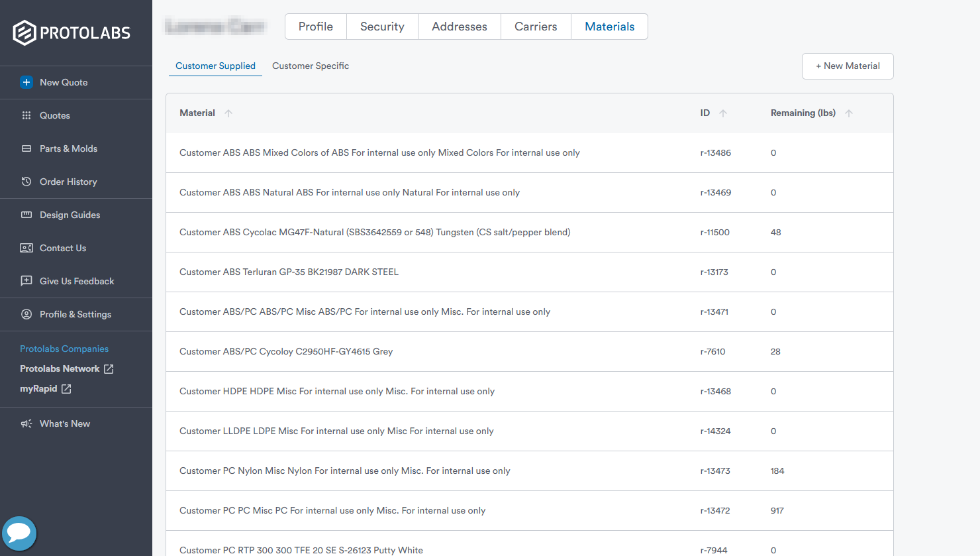
Task: Click the + New Material button
Action: pos(848,66)
